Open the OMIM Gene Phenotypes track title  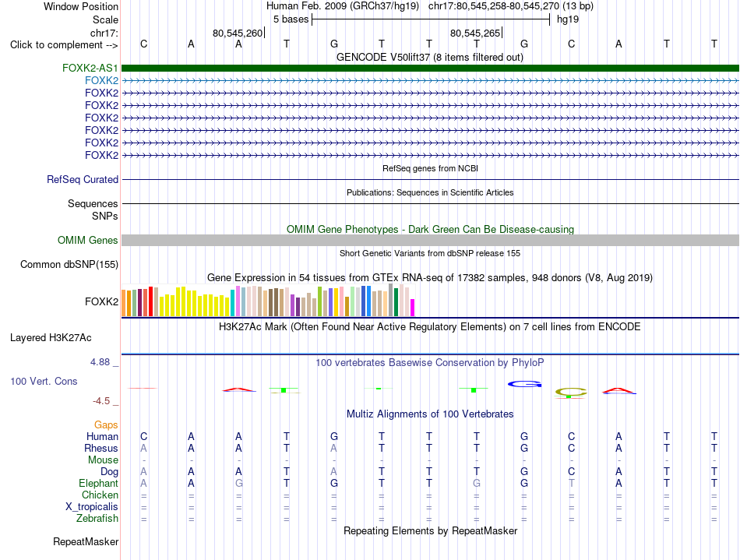point(430,229)
